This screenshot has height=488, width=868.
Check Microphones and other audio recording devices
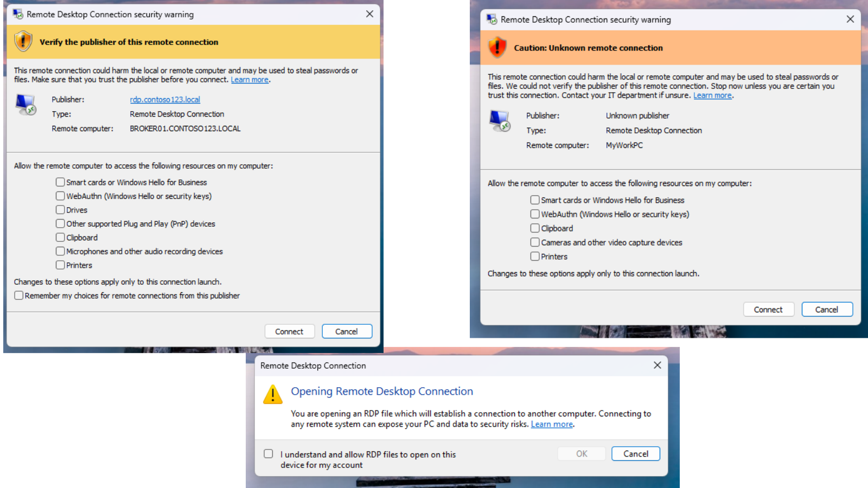coord(60,251)
